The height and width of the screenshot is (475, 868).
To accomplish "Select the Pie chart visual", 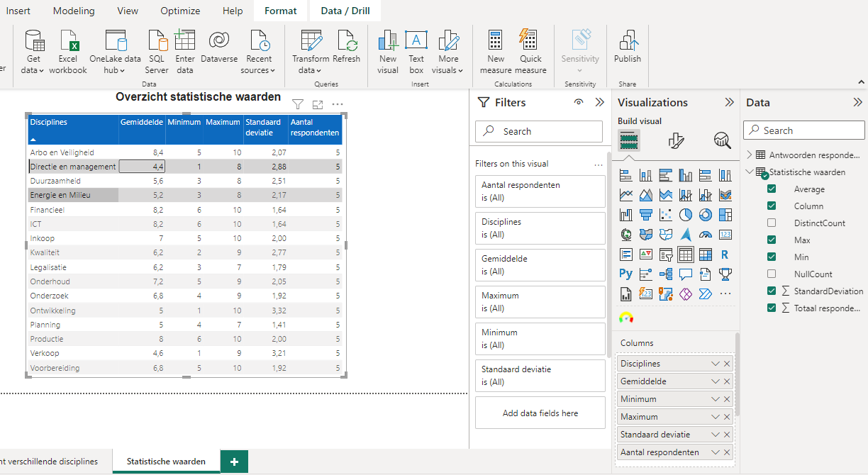I will (686, 215).
